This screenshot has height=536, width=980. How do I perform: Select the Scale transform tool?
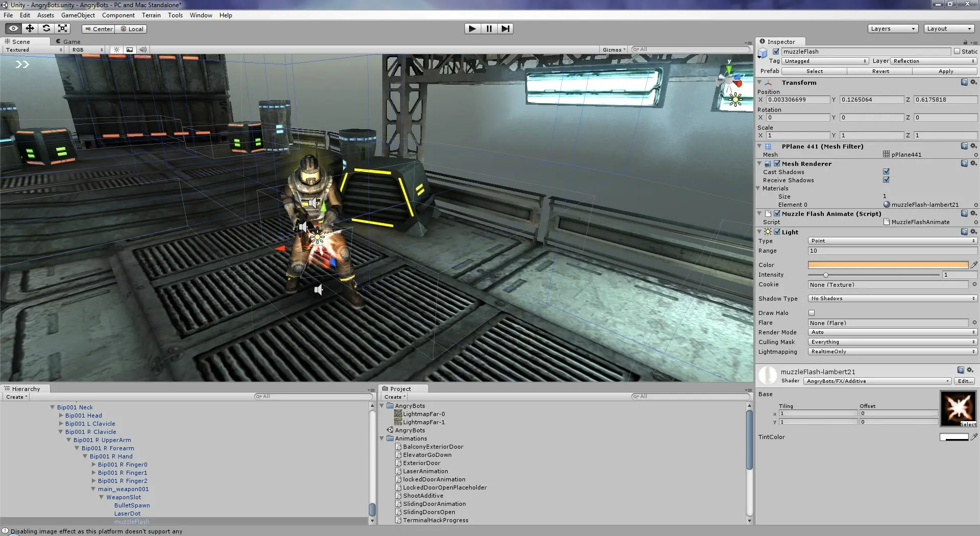point(63,29)
